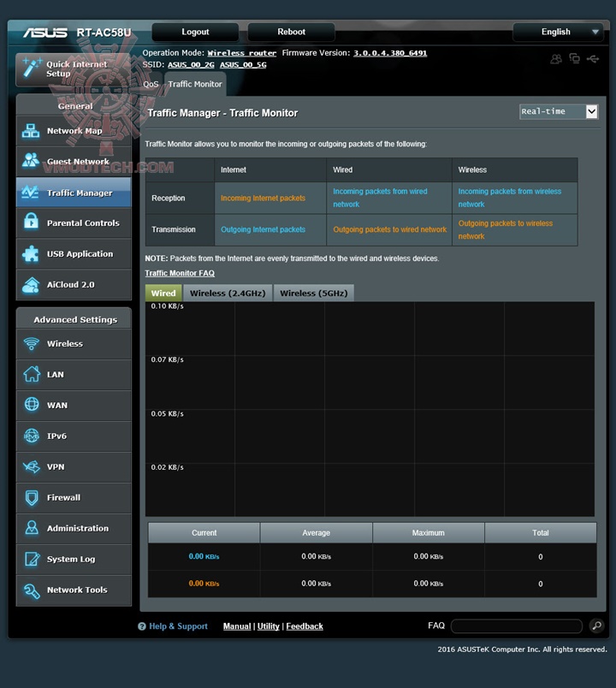Screen dimensions: 616x688
Task: Click the Wireless wifi signal icon
Action: (x=31, y=343)
